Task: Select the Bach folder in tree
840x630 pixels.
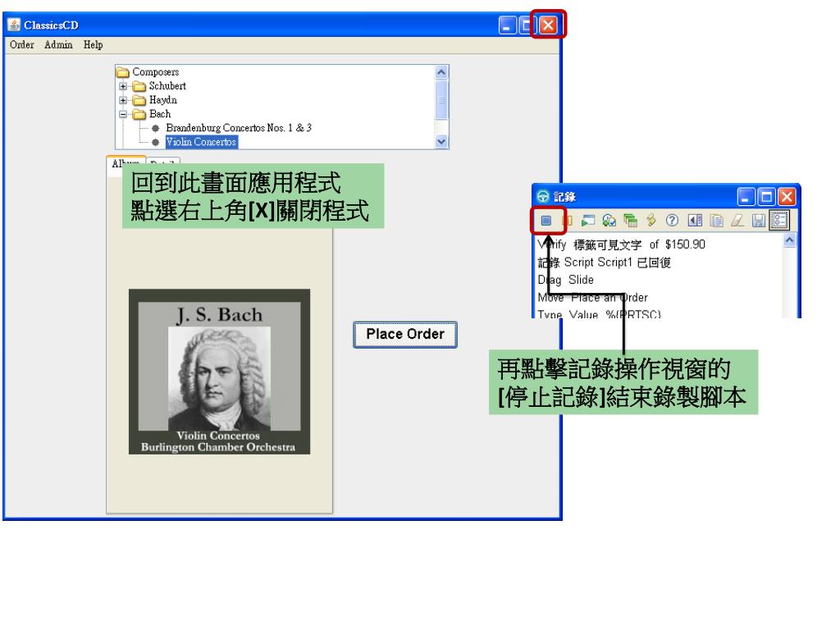Action: pos(152,113)
